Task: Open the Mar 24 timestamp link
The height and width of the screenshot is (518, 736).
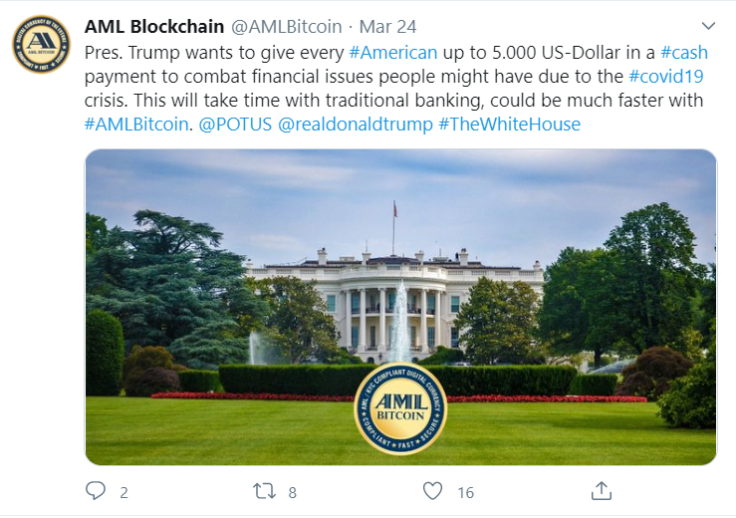Action: (x=388, y=27)
